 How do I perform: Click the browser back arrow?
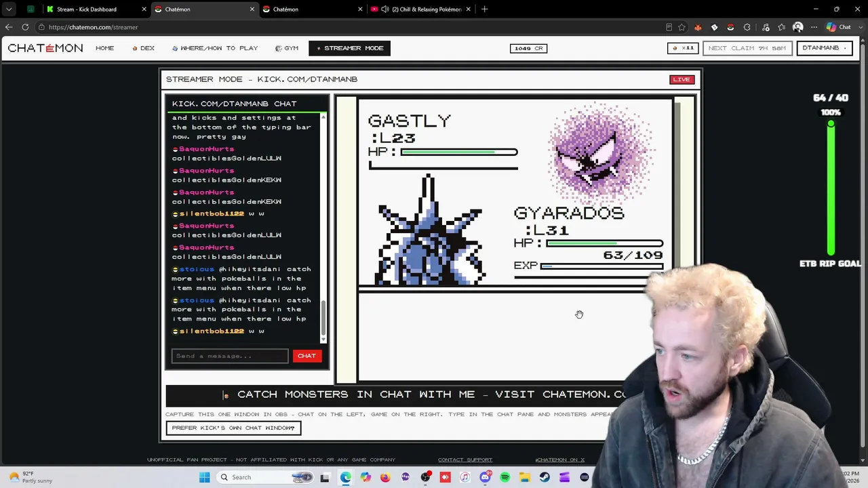click(x=9, y=27)
